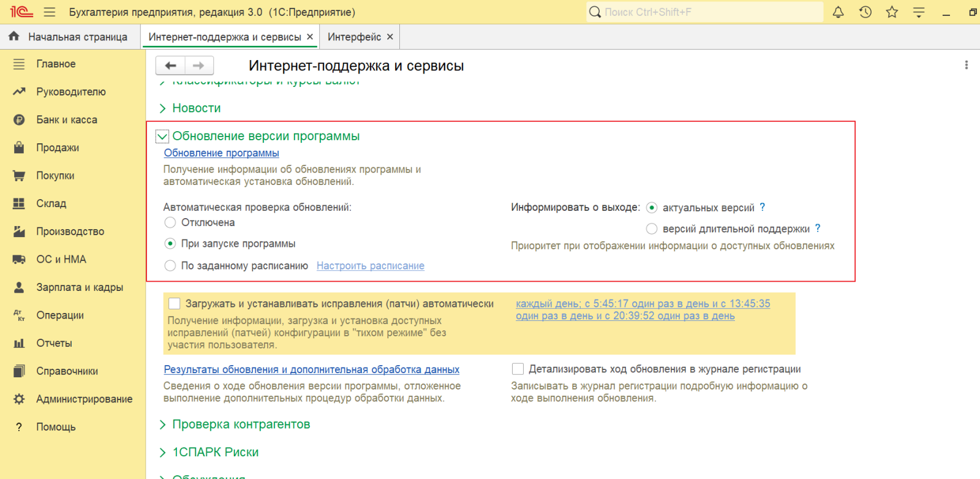Switch to the Интерфейс tab
This screenshot has width=980, height=479.
click(x=354, y=37)
